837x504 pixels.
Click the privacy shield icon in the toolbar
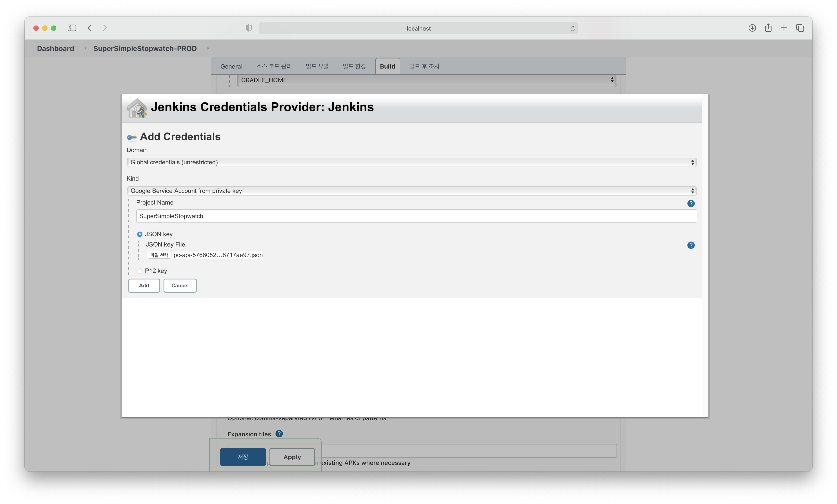coord(249,28)
